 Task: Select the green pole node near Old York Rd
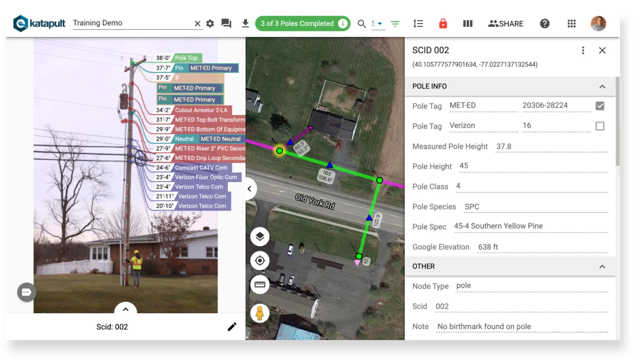380,181
